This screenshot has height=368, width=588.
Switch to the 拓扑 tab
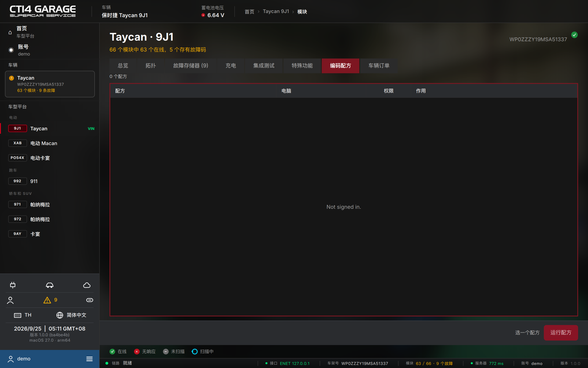coord(151,66)
